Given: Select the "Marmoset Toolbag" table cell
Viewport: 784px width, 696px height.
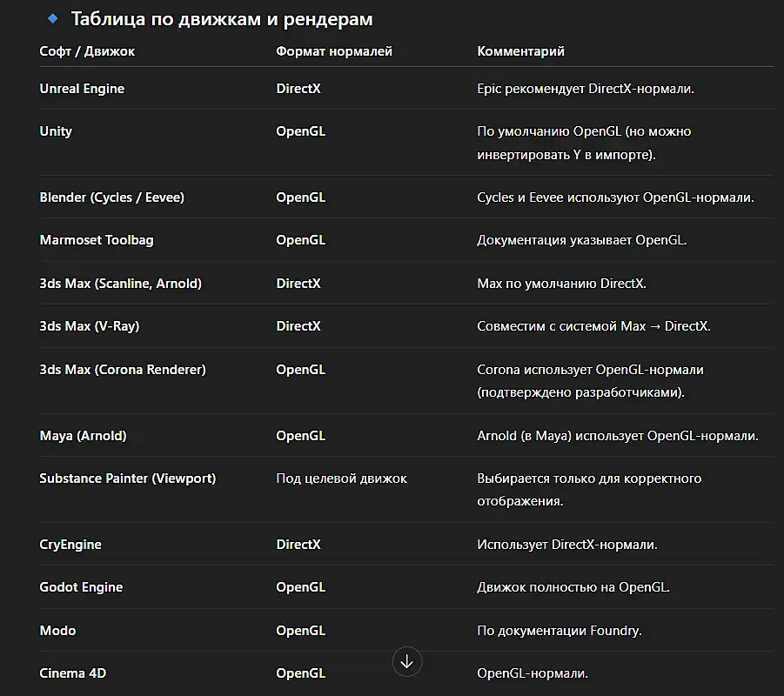Looking at the screenshot, I should [97, 240].
